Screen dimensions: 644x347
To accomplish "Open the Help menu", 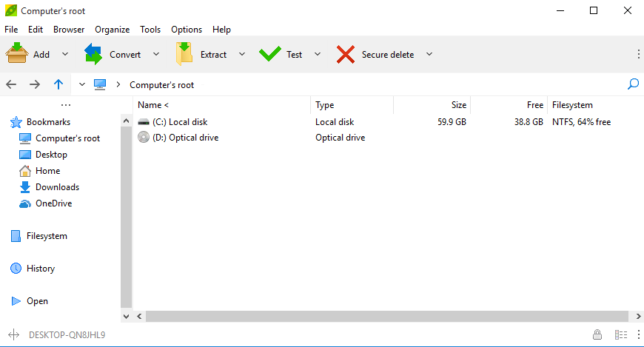I will 221,30.
